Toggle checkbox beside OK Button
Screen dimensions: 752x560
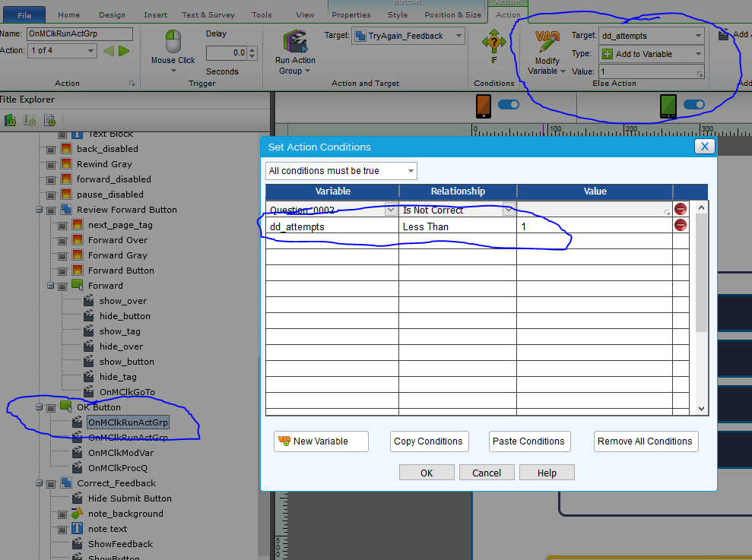(x=51, y=408)
